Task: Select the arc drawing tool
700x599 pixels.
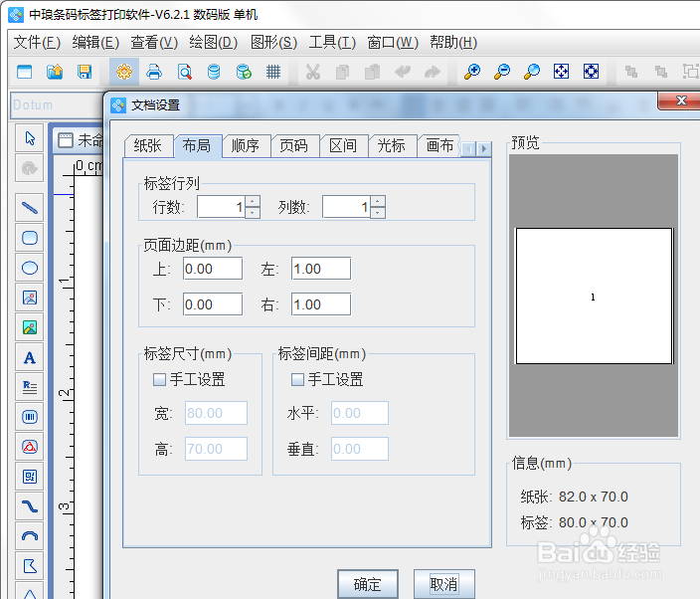Action: [x=30, y=536]
